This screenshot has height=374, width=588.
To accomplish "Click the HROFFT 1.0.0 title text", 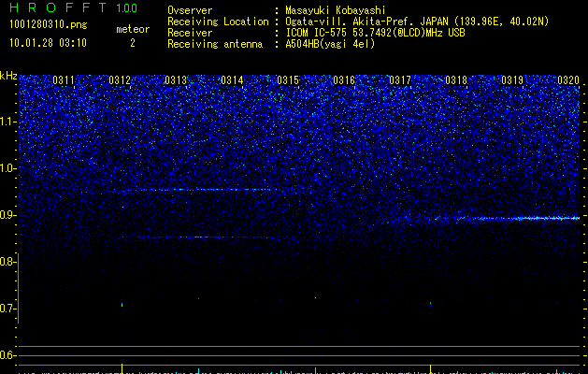I will pos(73,7).
